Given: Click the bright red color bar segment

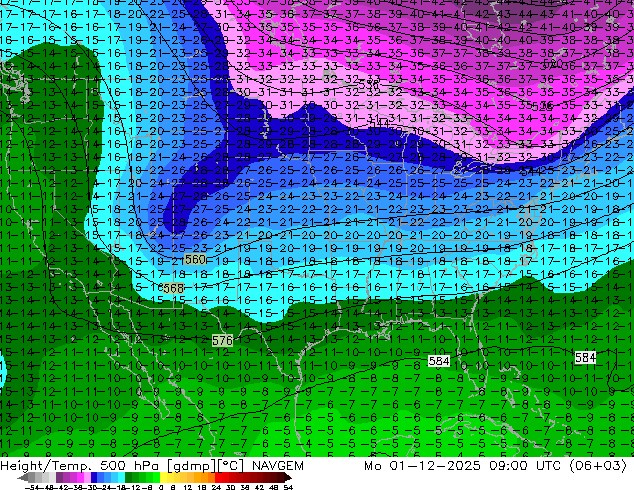Looking at the screenshot, I should tap(218, 477).
